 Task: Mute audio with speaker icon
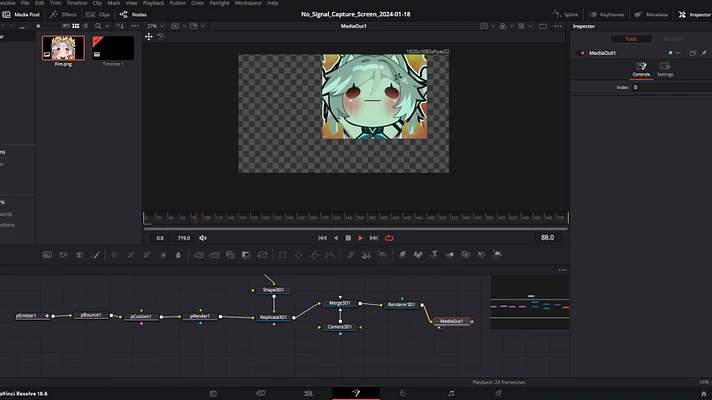click(x=203, y=238)
